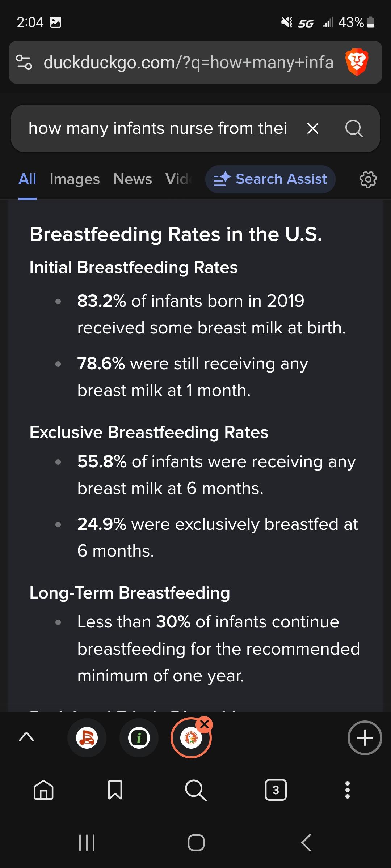Select the News results tab
Viewport: 391px width, 868px height.
pyautogui.click(x=133, y=179)
